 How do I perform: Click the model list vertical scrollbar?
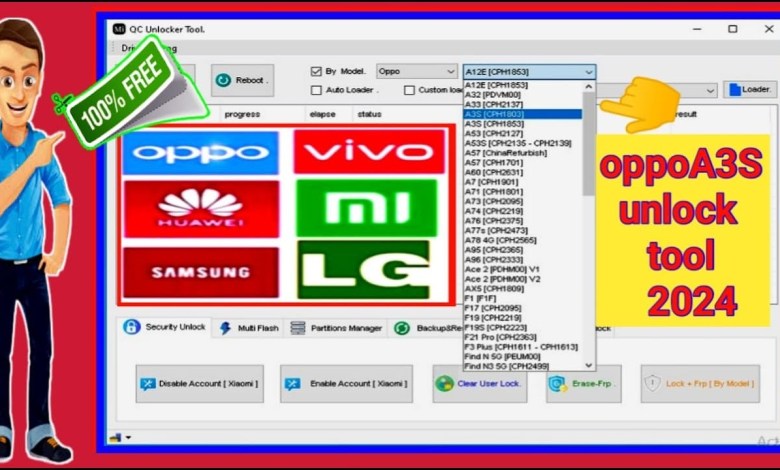[x=589, y=150]
